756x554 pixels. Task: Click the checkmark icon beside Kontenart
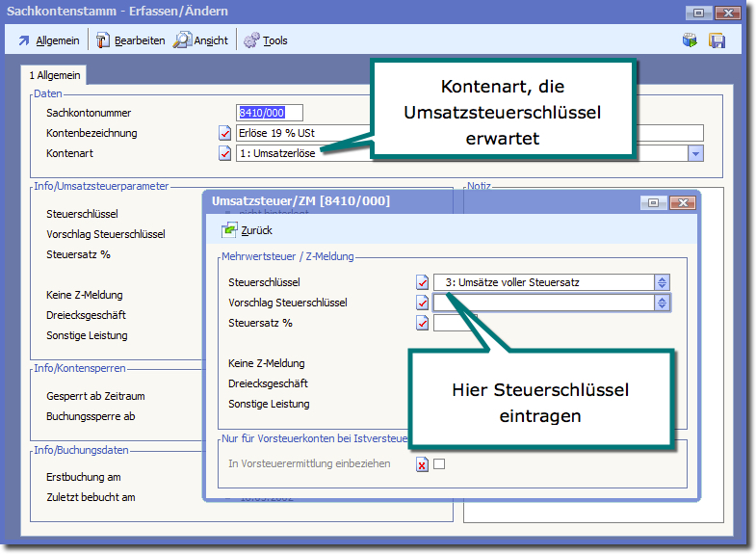225,153
